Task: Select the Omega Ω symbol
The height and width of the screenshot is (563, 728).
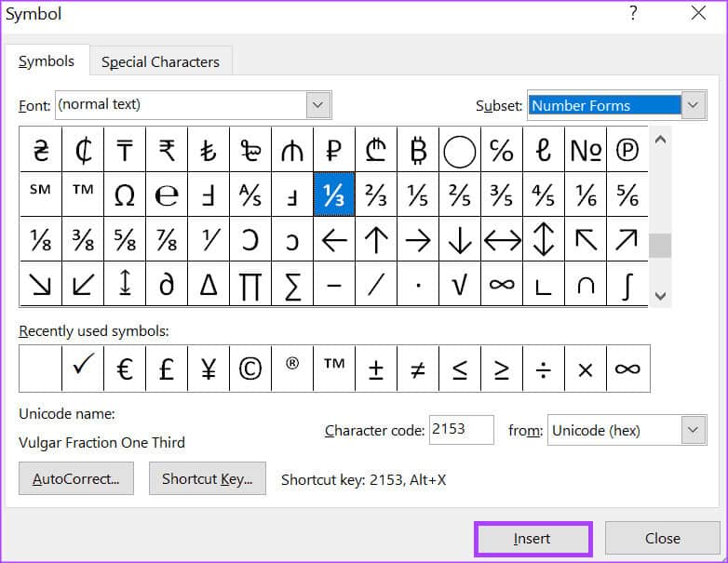Action: click(x=125, y=194)
